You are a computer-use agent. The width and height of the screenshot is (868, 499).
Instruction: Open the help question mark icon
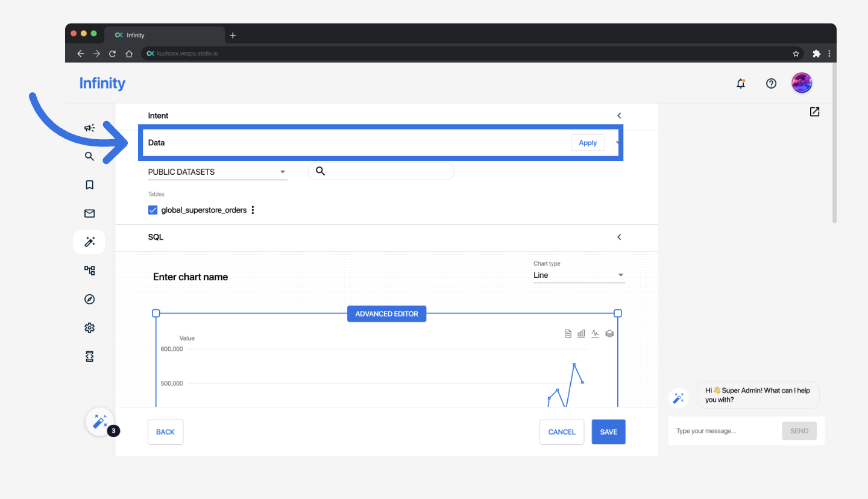(771, 84)
